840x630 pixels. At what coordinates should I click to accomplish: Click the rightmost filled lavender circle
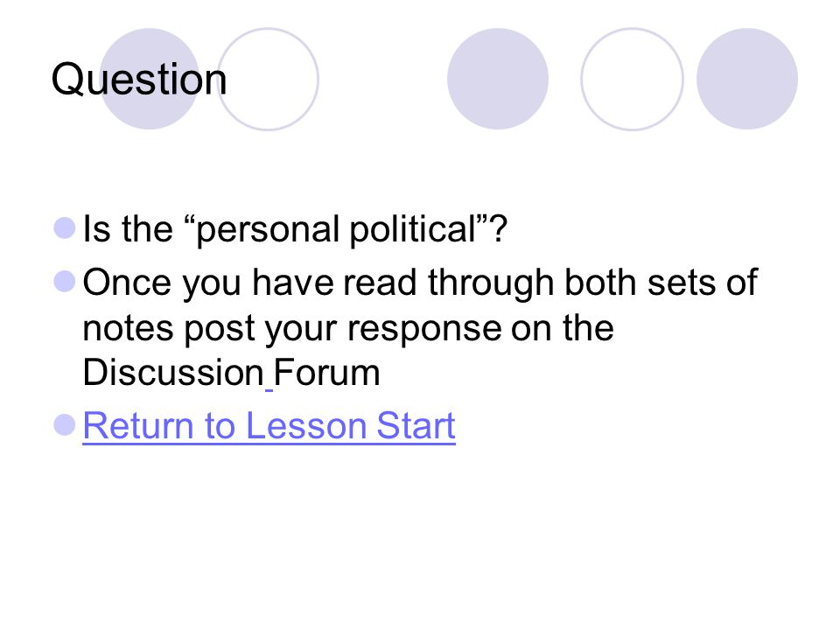click(747, 79)
